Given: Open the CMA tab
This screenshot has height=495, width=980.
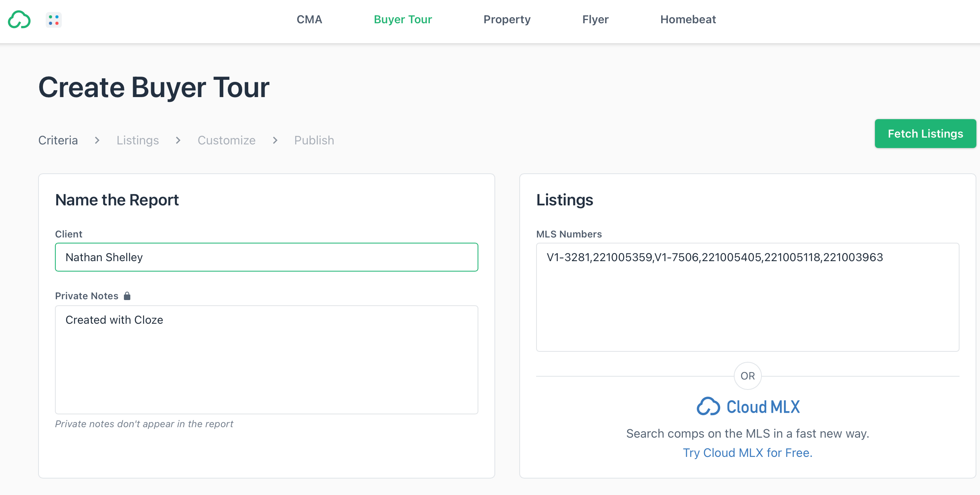Looking at the screenshot, I should [x=309, y=19].
